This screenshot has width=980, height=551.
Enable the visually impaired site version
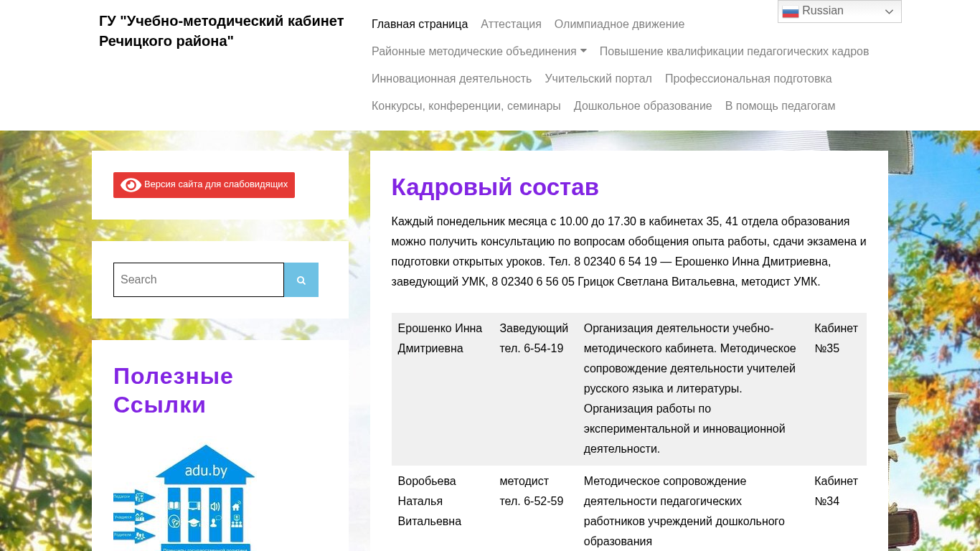point(204,185)
